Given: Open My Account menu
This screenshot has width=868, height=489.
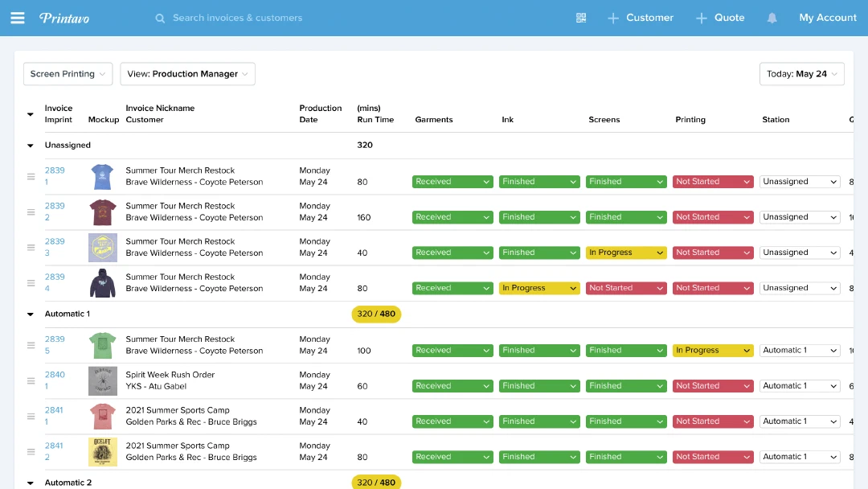Looking at the screenshot, I should click(x=828, y=18).
